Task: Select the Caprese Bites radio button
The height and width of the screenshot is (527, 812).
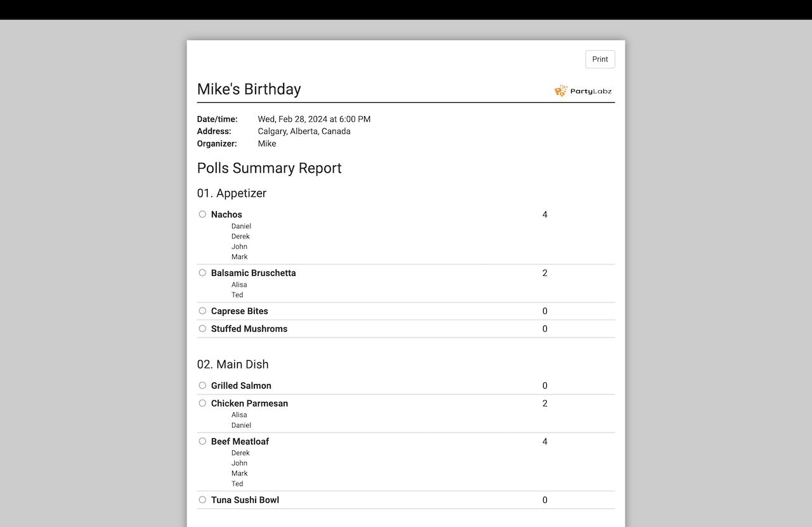Action: coord(202,311)
